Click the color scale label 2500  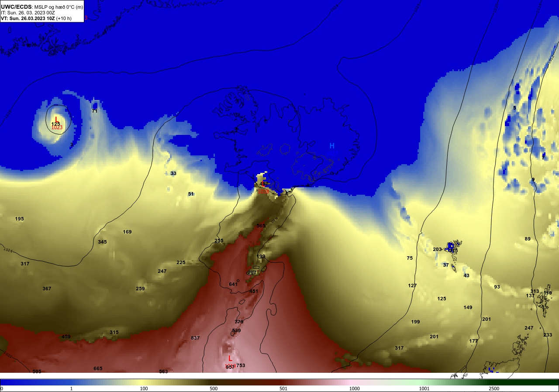[494, 389]
